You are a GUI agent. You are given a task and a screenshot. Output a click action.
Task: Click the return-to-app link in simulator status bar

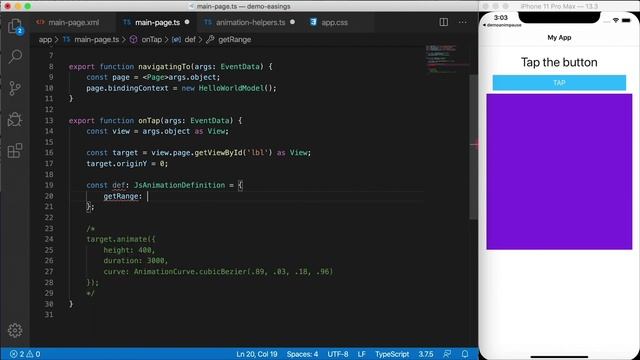coord(502,25)
